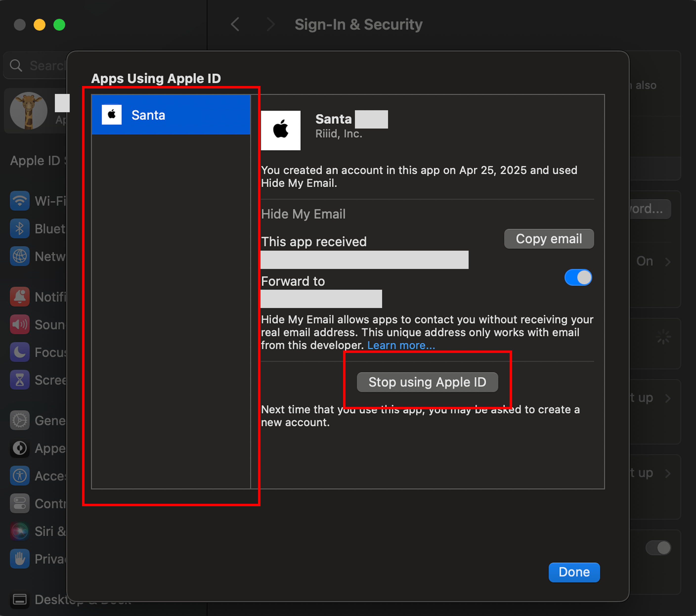Screen dimensions: 696x616
Task: Click Stop using Apple ID
Action: (427, 382)
